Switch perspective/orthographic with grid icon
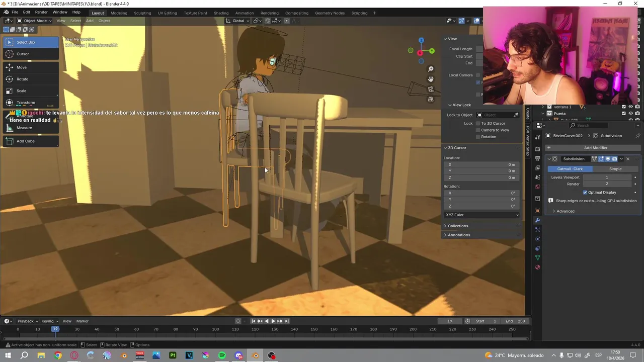 point(431,99)
